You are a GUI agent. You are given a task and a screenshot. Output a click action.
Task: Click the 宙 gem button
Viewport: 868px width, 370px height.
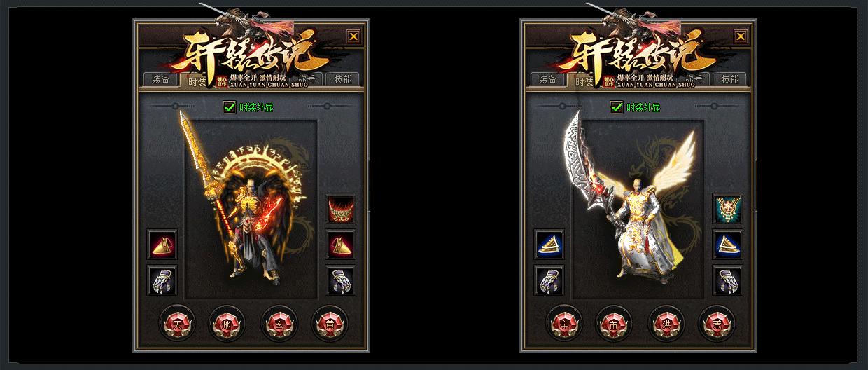[615, 324]
